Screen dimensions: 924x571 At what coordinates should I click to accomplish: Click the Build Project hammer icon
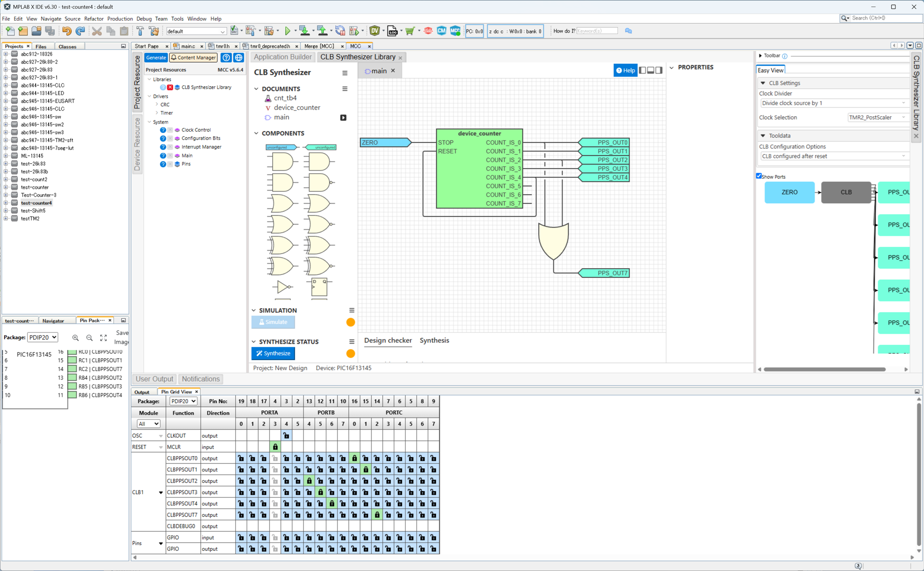140,31
